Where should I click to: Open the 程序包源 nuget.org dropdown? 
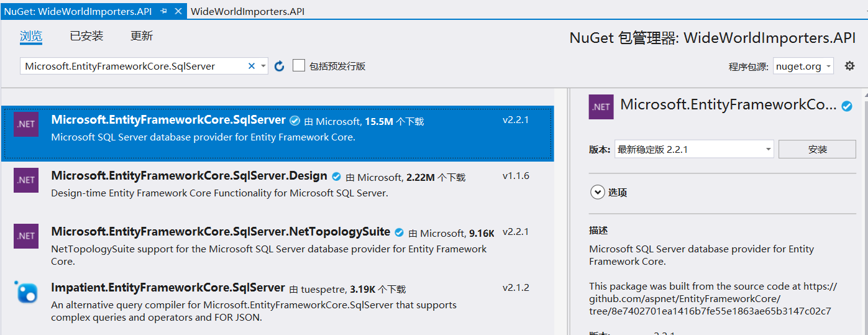803,67
